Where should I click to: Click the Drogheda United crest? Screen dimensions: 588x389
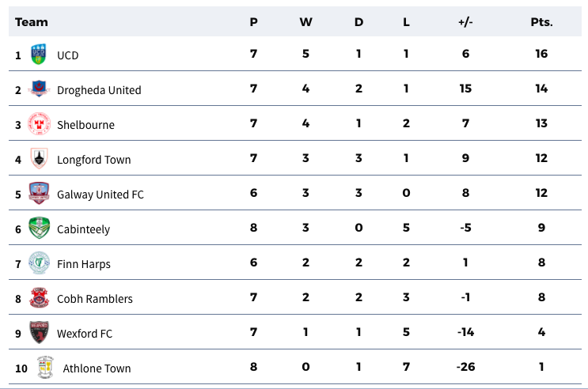pos(39,89)
